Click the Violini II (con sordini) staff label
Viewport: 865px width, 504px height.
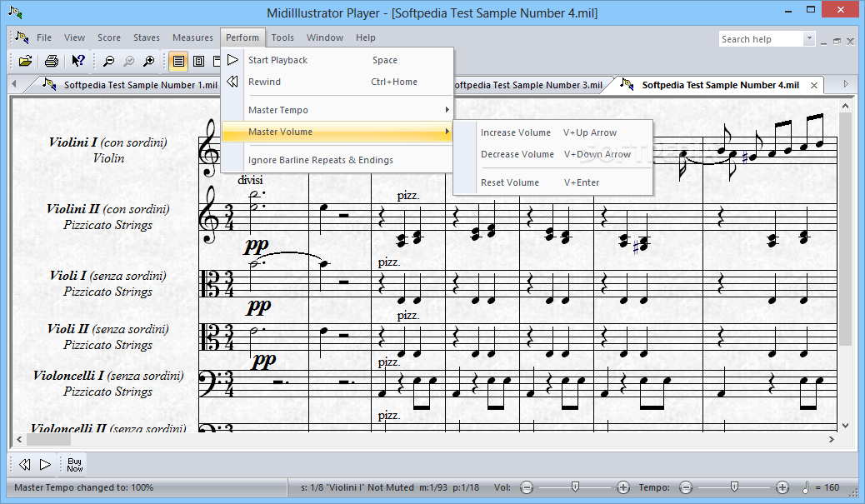[108, 209]
